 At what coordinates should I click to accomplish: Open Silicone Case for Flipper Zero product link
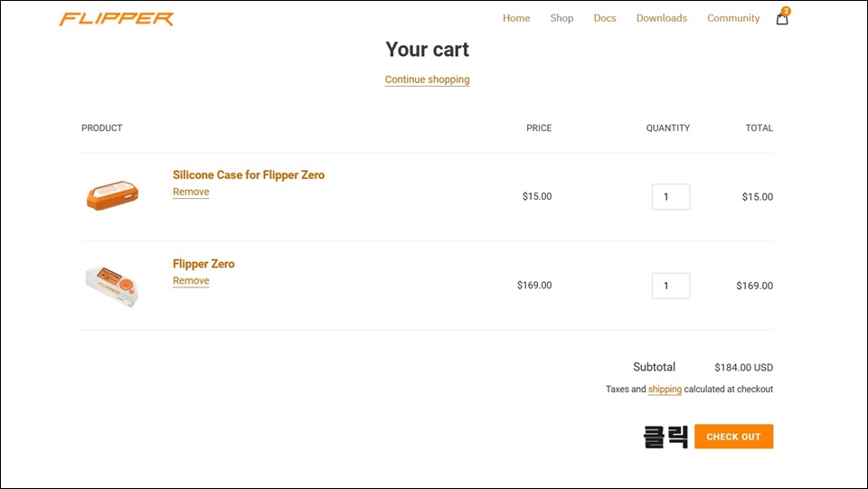(x=249, y=174)
